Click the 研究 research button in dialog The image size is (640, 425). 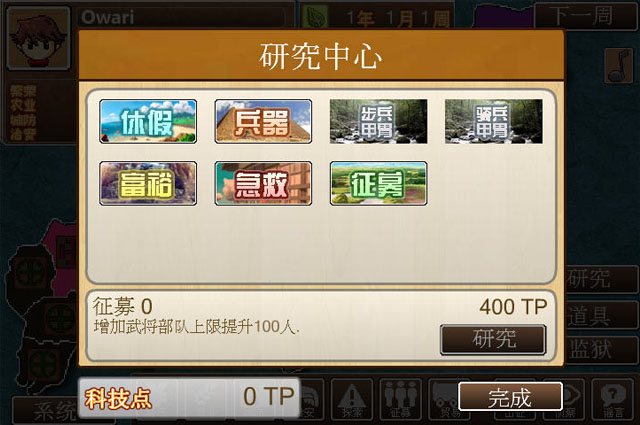[493, 339]
